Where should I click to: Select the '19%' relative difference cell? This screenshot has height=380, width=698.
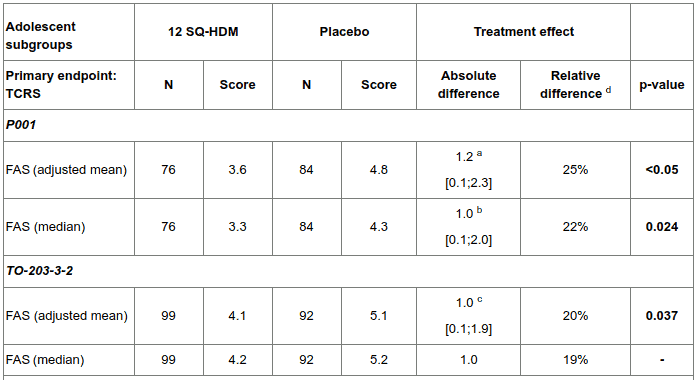(x=575, y=360)
